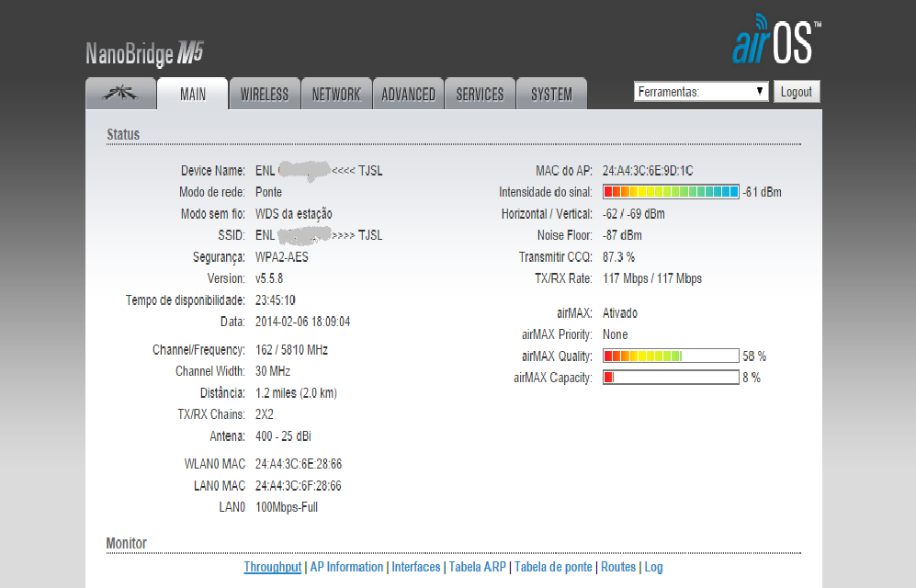Select Horizontal/Vertical value -62 / -69 dBm
The height and width of the screenshot is (588, 916).
click(x=634, y=214)
